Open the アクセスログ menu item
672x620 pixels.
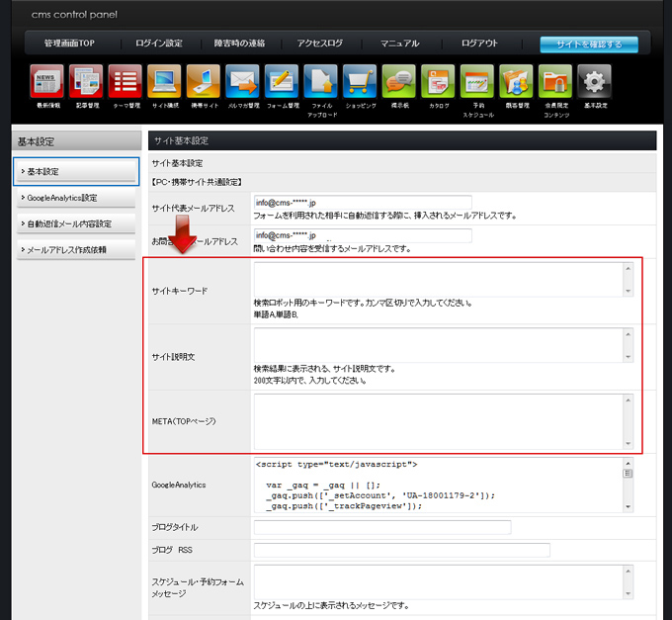pos(318,44)
